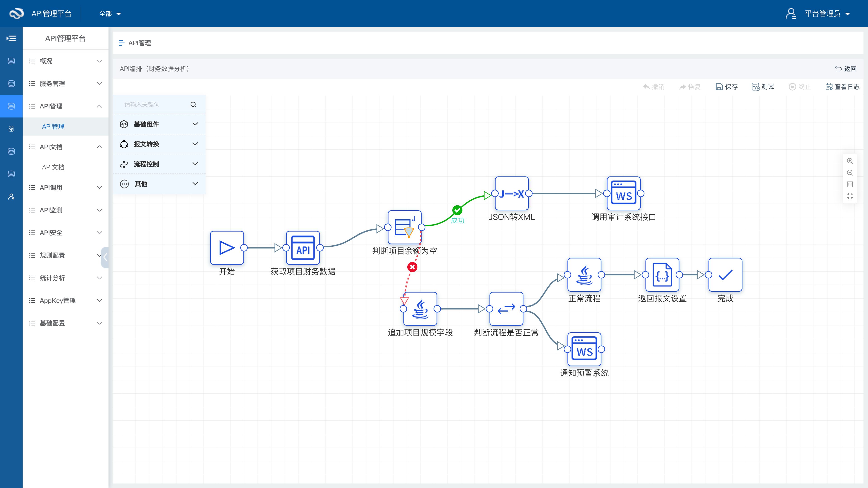868x488 pixels.
Task: Select the 完成 checkmark node
Action: tap(725, 275)
